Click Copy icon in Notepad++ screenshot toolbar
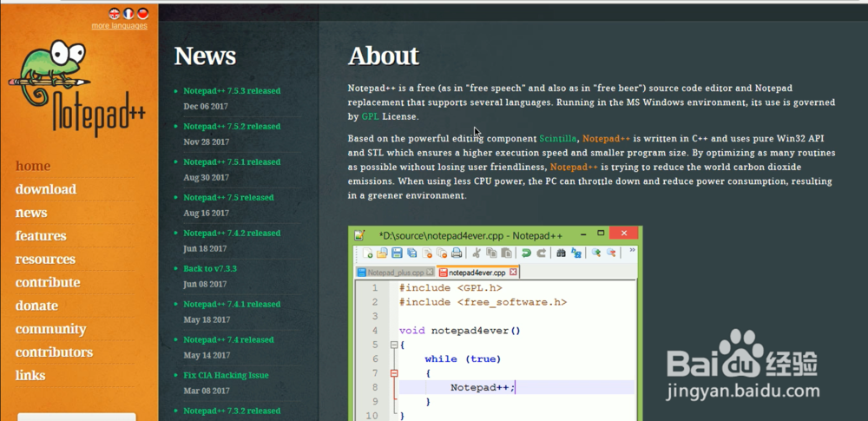 tap(491, 253)
